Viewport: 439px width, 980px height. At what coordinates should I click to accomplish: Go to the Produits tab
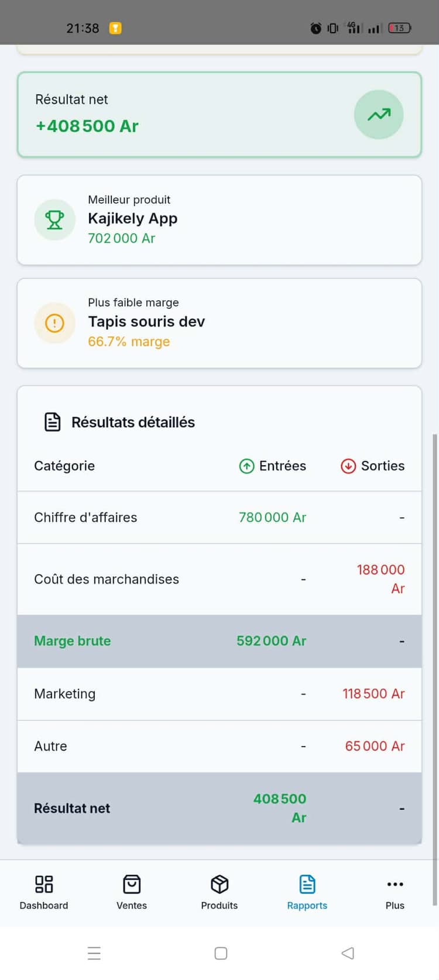(220, 892)
